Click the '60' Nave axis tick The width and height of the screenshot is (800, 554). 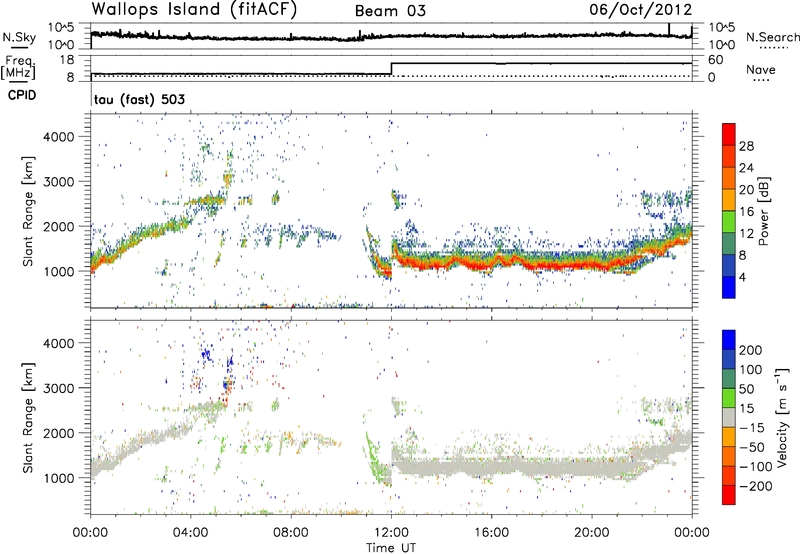click(715, 60)
